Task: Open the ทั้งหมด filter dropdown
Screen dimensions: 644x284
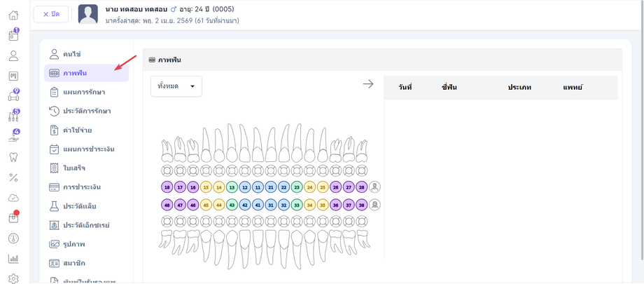Action: pos(176,86)
